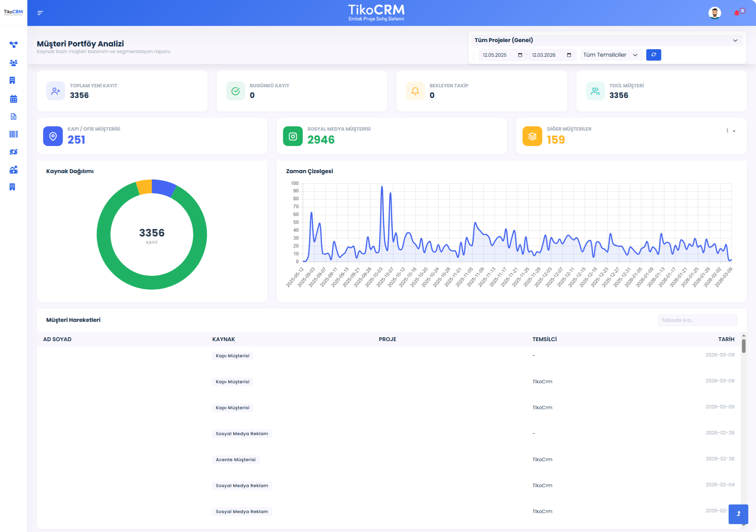The image size is (756, 532).
Task: Open the calendar icon in left sidebar
Action: pyautogui.click(x=13, y=99)
